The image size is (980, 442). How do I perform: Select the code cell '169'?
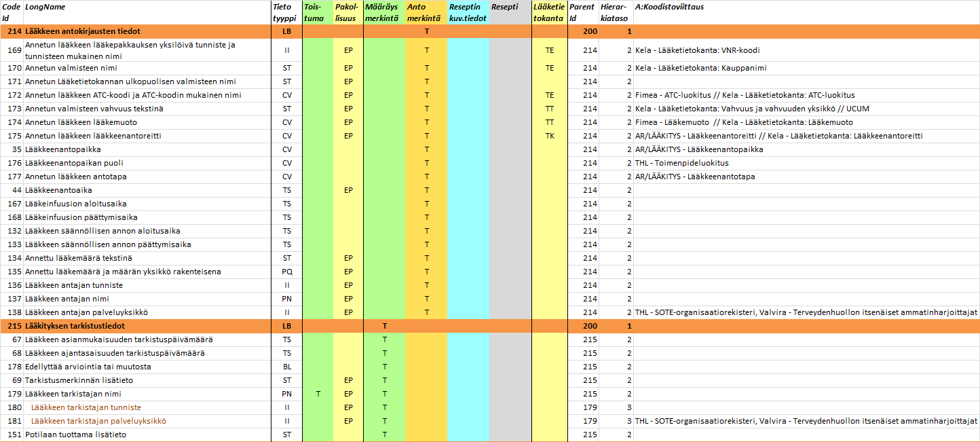point(12,50)
